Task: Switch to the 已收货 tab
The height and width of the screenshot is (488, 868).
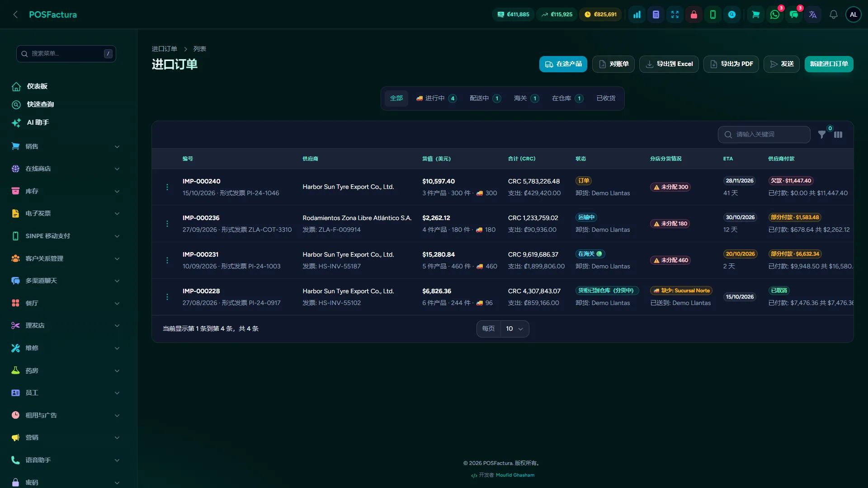Action: (x=606, y=99)
